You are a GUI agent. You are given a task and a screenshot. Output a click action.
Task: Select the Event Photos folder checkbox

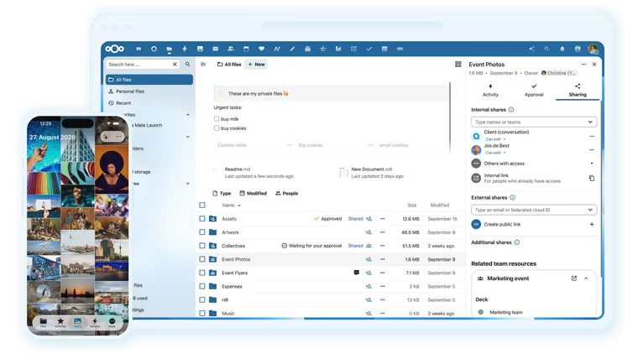click(202, 259)
